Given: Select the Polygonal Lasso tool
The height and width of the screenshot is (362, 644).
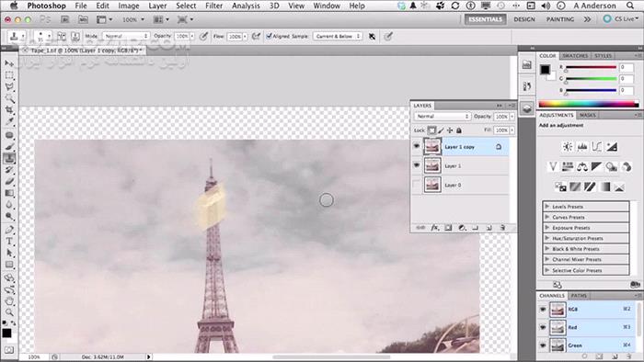Looking at the screenshot, I should tap(9, 87).
